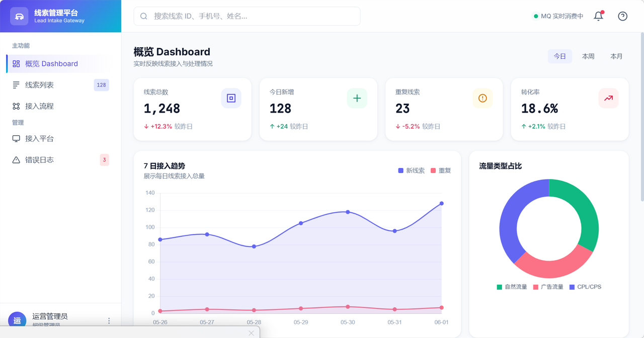Image resolution: width=644 pixels, height=338 pixels.
Task: Open 错误日志 in the sidebar
Action: 60,160
